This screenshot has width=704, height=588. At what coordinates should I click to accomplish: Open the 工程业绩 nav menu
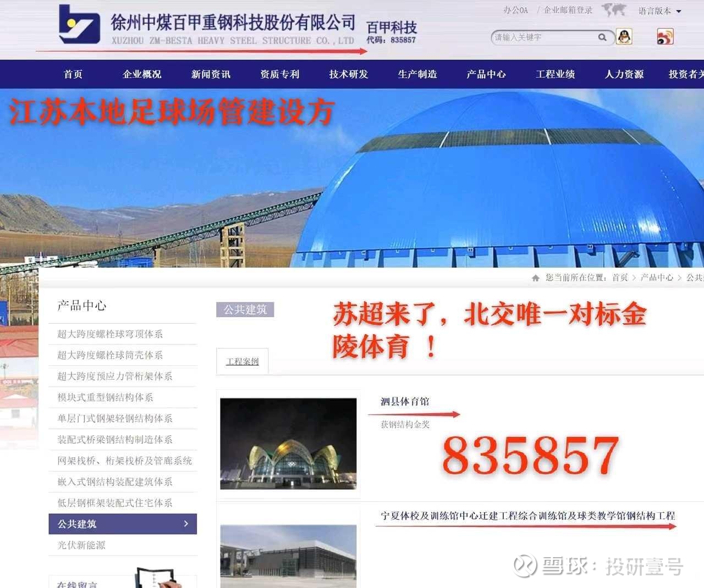tap(555, 74)
